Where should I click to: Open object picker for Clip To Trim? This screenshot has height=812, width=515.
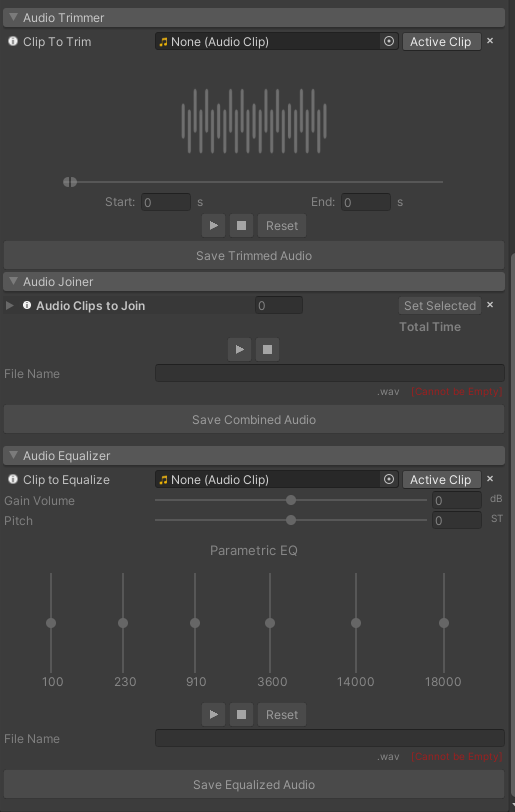389,41
